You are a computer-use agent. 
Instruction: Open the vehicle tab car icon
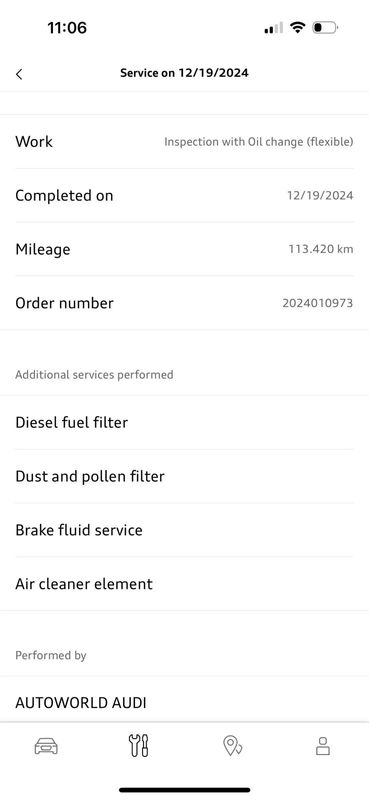click(x=46, y=747)
